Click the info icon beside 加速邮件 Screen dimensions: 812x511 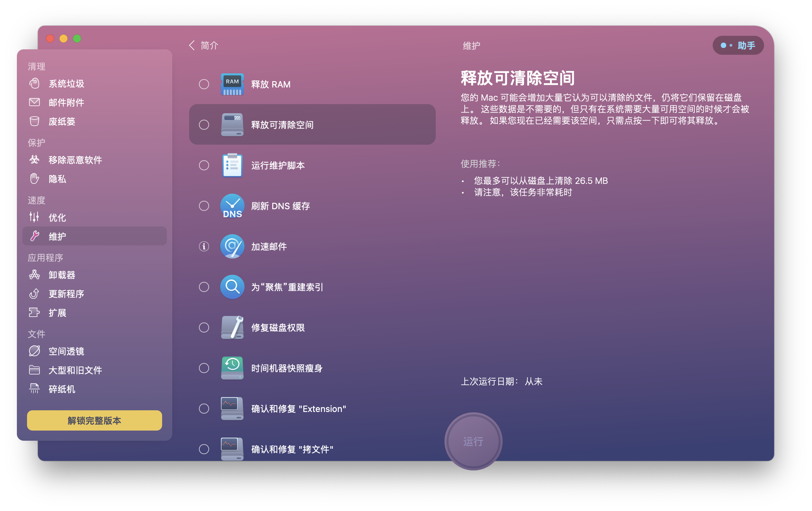pos(204,246)
